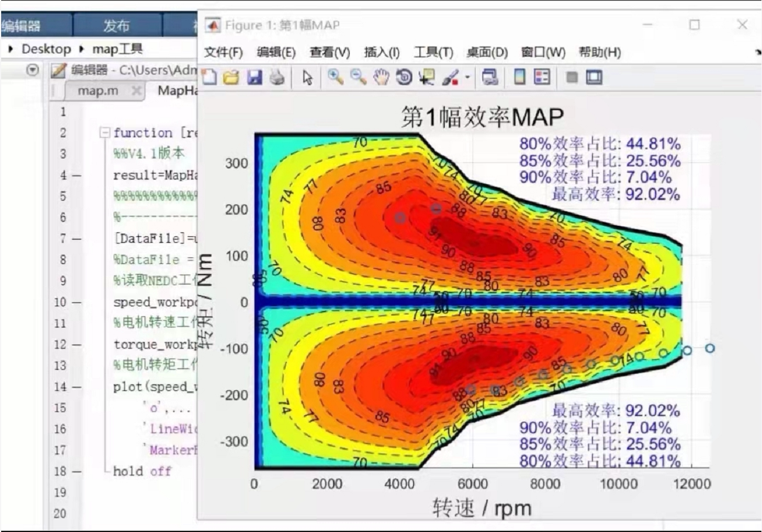Viewport: 762px width, 532px height.
Task: Insert a legend via toolbar icon
Action: pyautogui.click(x=543, y=77)
